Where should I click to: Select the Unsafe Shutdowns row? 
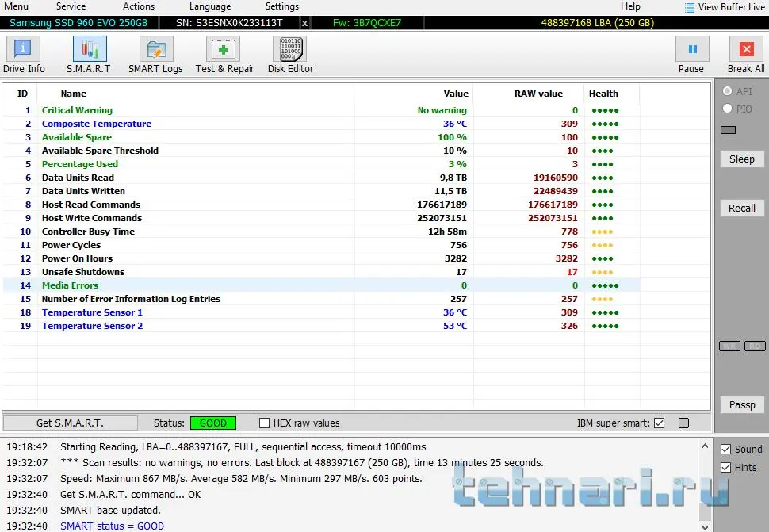322,272
